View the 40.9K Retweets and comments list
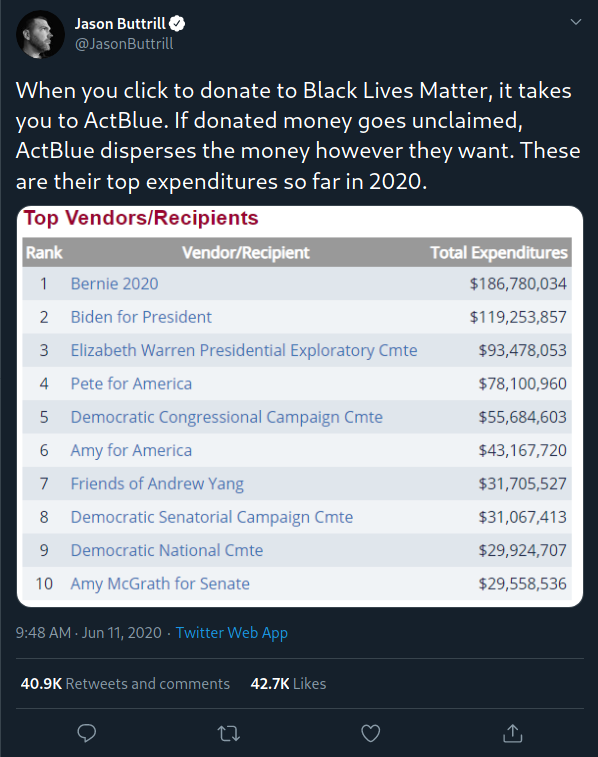The width and height of the screenshot is (598, 757). pos(125,684)
